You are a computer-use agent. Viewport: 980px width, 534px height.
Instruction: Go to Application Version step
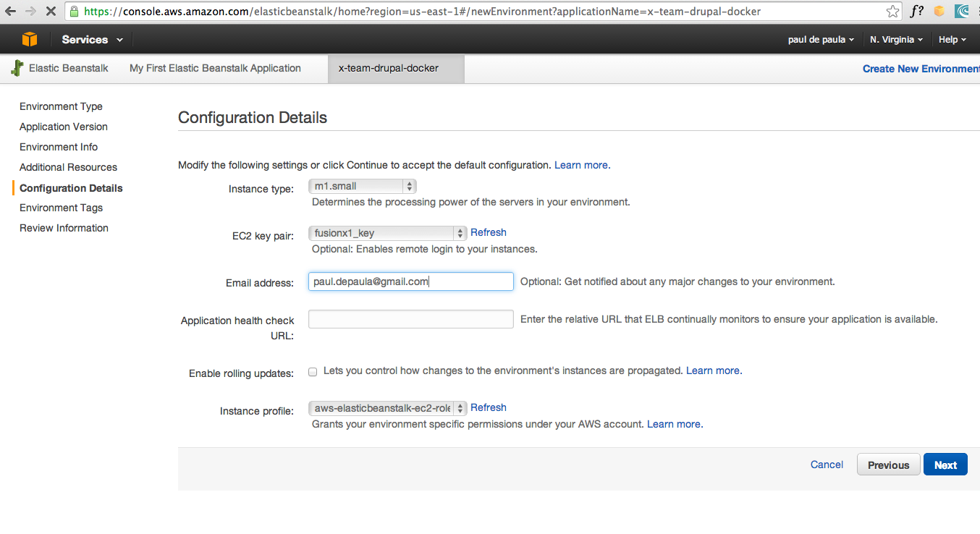pos(64,127)
